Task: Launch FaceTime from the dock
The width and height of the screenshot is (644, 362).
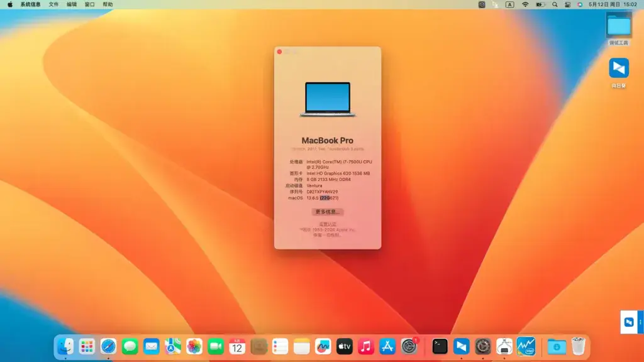Action: click(x=216, y=346)
